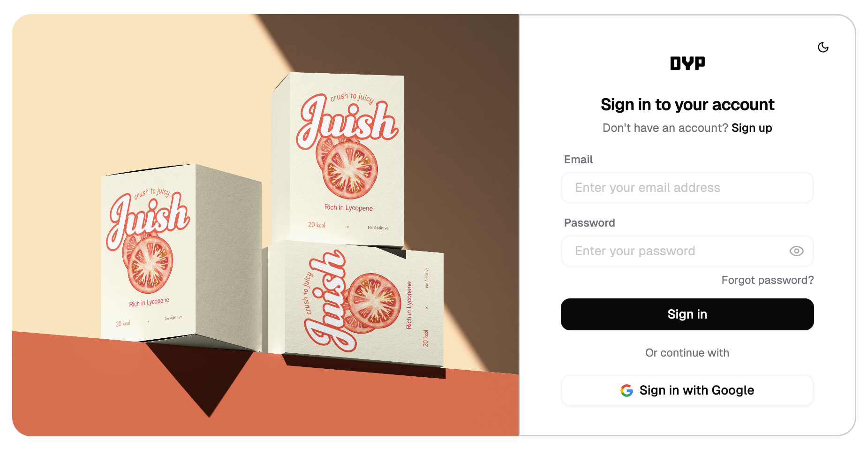Toggle dark mode with the moon icon
868x449 pixels.
pyautogui.click(x=823, y=47)
